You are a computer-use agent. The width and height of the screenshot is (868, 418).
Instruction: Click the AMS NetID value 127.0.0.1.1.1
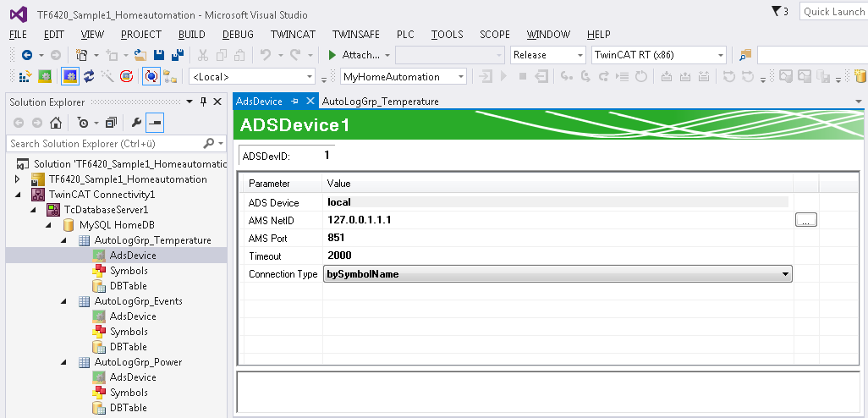(x=360, y=220)
